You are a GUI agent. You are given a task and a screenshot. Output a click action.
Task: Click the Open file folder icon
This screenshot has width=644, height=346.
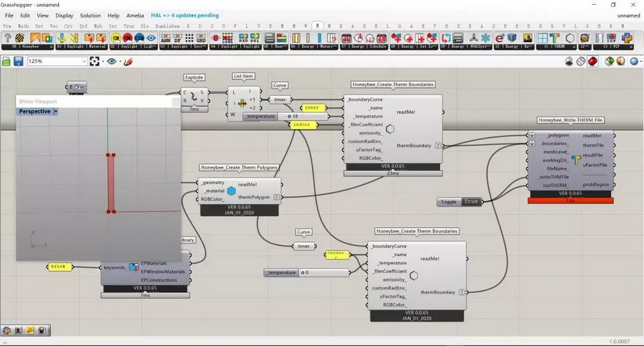[x=7, y=61]
